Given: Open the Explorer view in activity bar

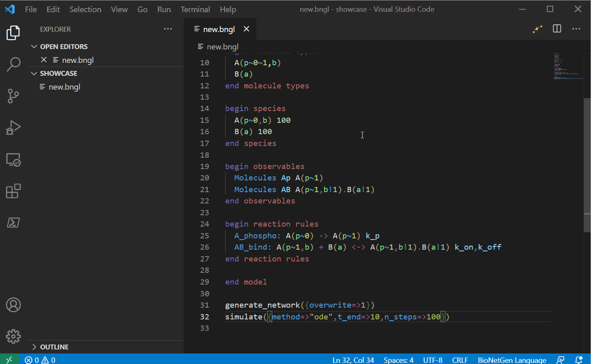Looking at the screenshot, I should click(13, 33).
